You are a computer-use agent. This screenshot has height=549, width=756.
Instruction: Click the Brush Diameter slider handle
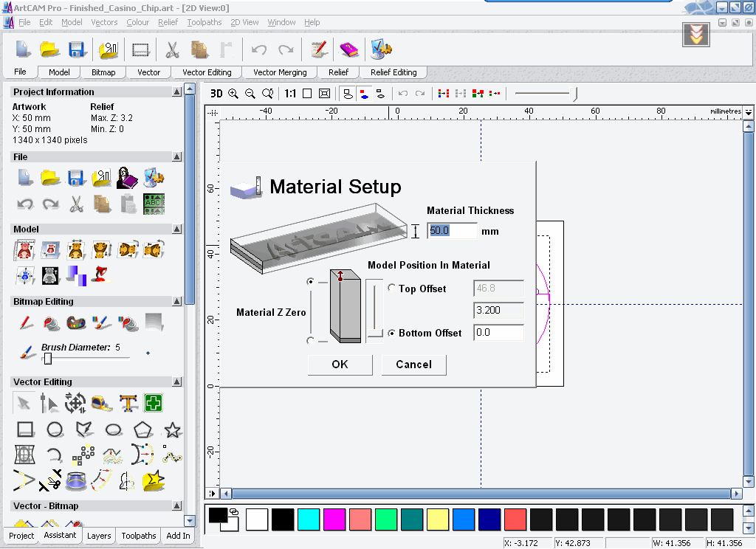[48, 358]
